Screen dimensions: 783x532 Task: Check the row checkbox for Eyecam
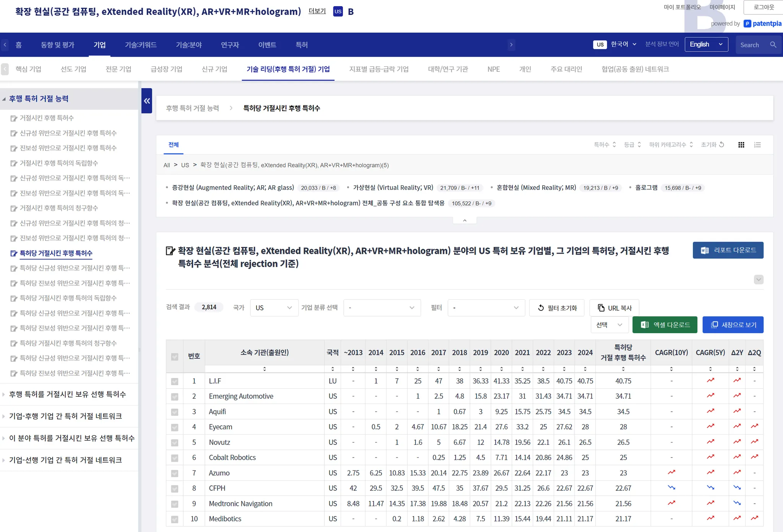[x=175, y=427]
